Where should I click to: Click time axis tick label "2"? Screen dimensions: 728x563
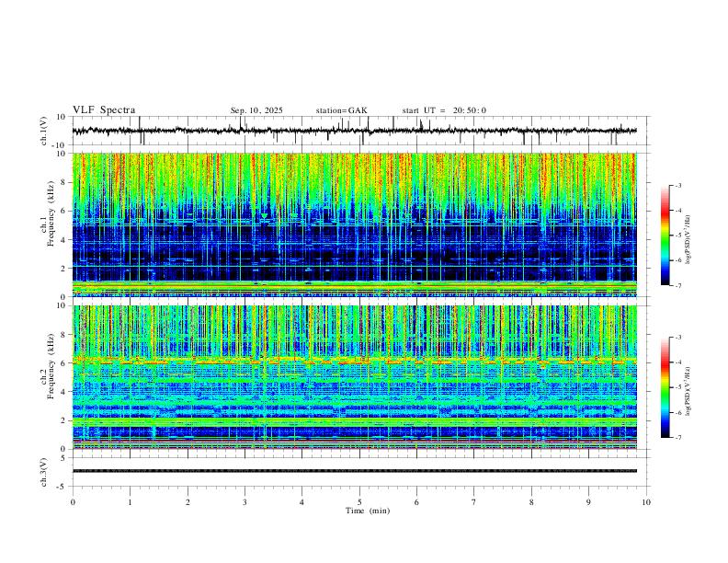click(x=188, y=502)
